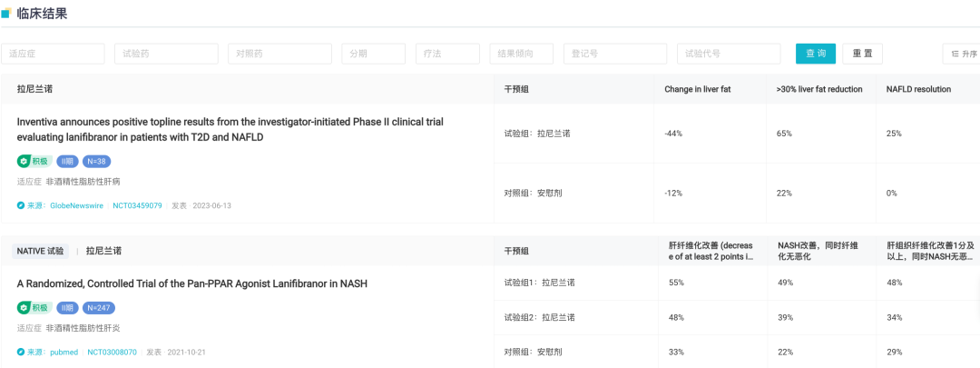Image resolution: width=980 pixels, height=368 pixels.
Task: Click the sort icon in the 升序 button
Action: pyautogui.click(x=955, y=54)
